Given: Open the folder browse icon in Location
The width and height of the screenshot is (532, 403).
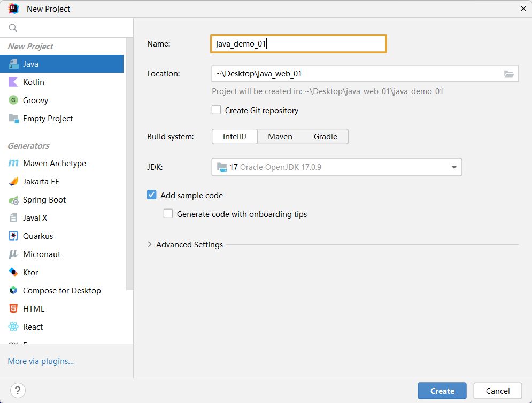Looking at the screenshot, I should (x=508, y=74).
